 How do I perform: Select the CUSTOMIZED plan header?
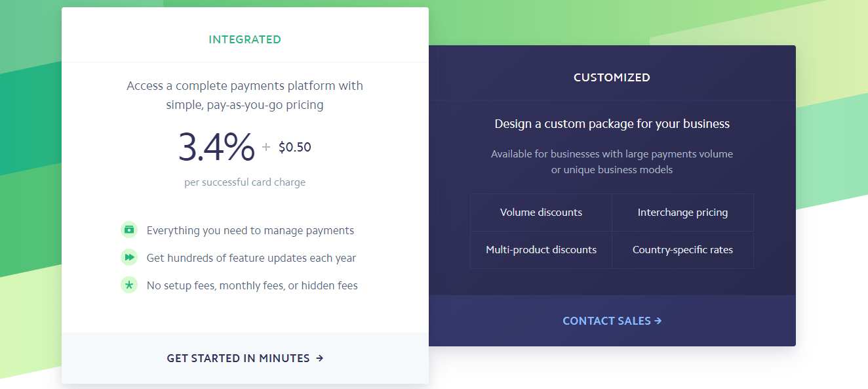point(611,77)
